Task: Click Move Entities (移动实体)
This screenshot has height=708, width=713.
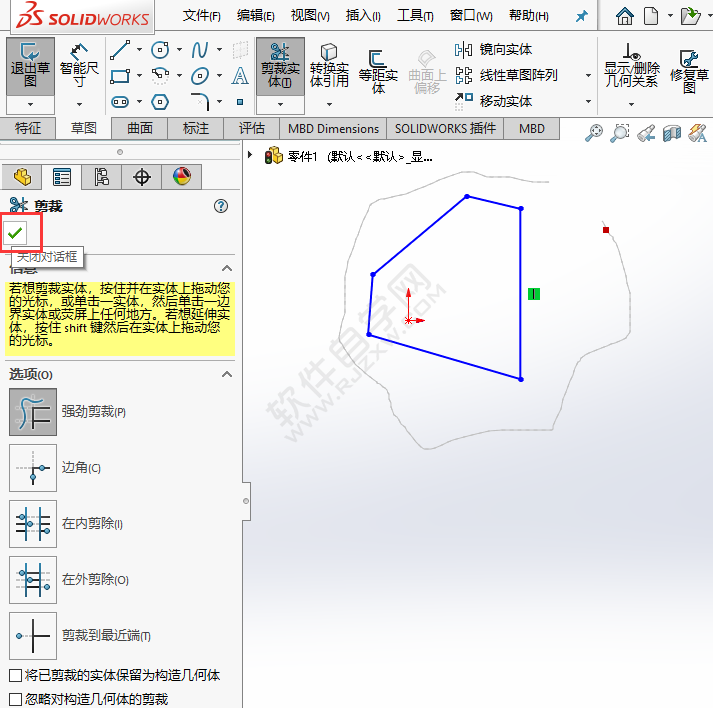Action: coord(494,101)
